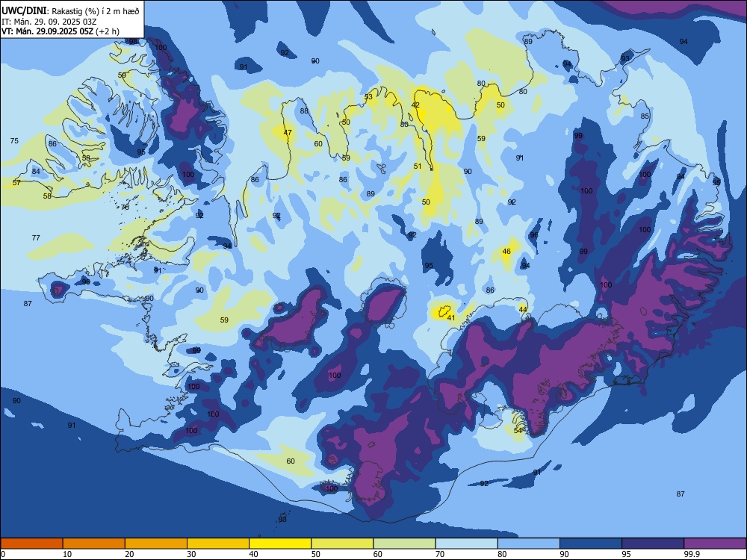Pick the indigo 95–99.9 legend band
The image size is (747, 560).
[x=653, y=544]
